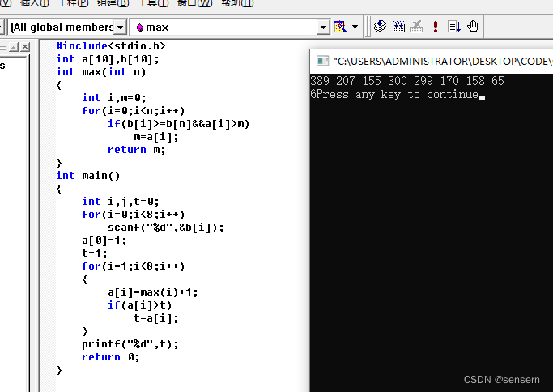553x392 pixels.
Task: Click the printf("%d",t); line
Action: click(x=130, y=344)
